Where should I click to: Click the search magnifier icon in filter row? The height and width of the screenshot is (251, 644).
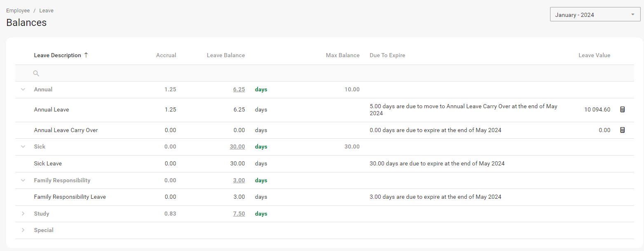(x=36, y=73)
